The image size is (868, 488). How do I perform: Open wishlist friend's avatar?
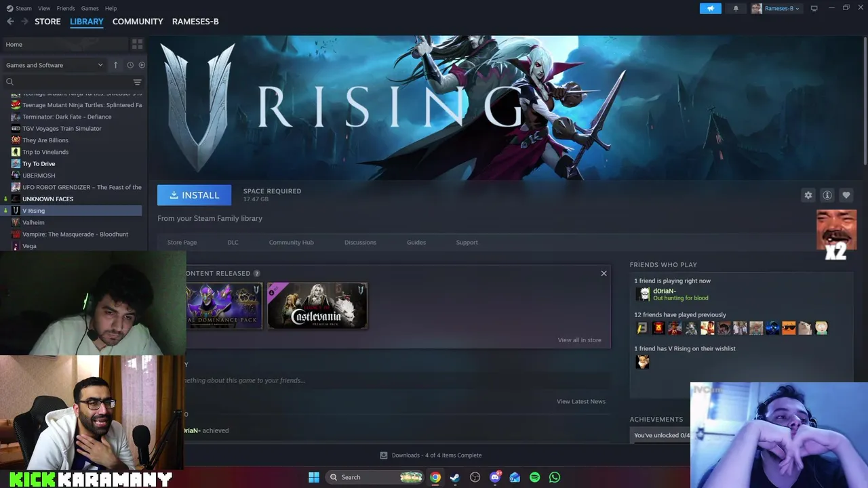(x=642, y=362)
